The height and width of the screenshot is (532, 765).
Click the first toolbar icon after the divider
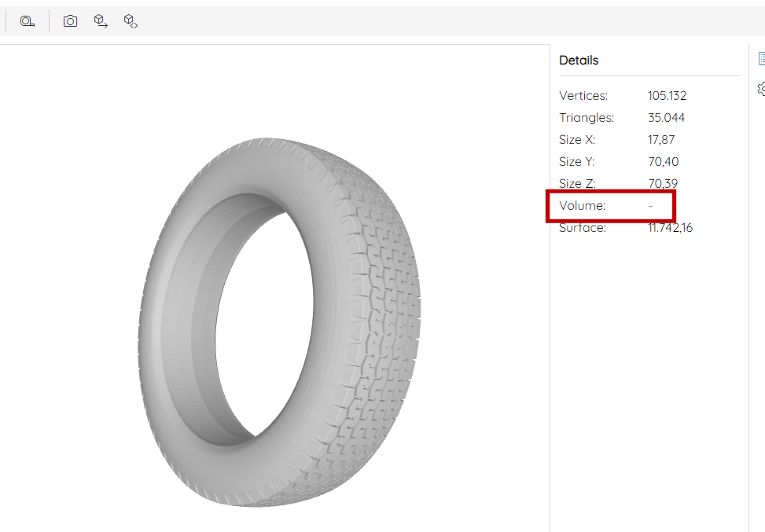tap(70, 21)
